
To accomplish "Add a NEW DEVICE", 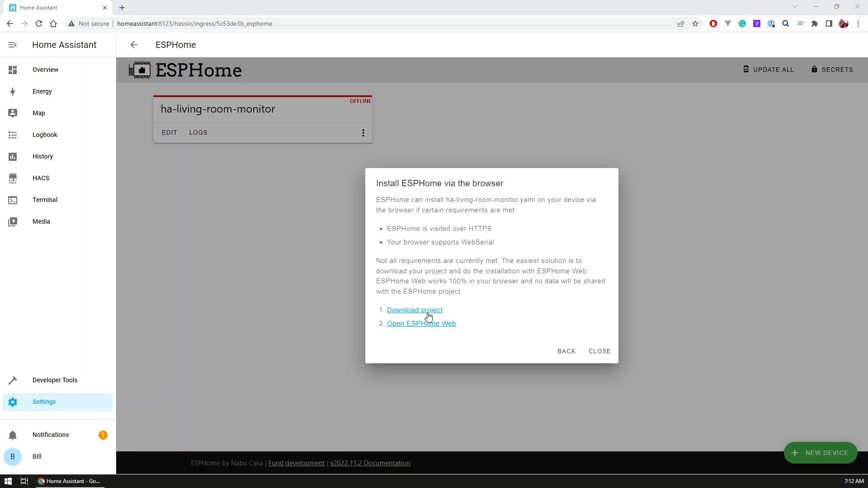I will click(821, 453).
